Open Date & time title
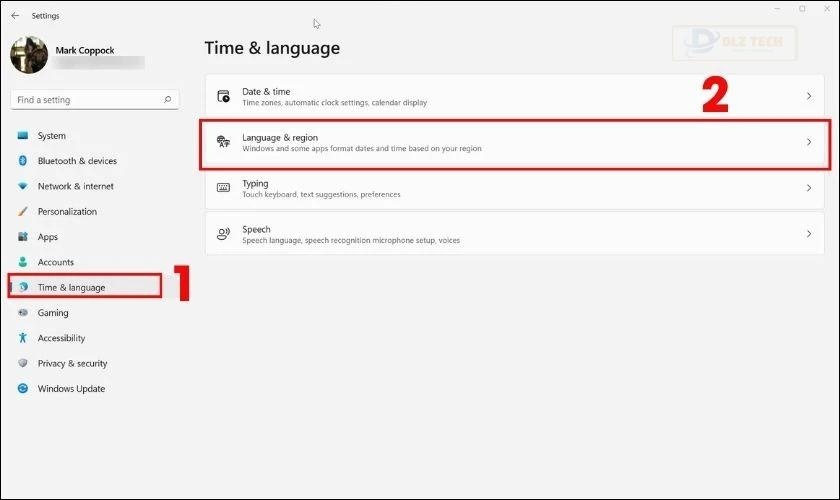 click(x=266, y=92)
